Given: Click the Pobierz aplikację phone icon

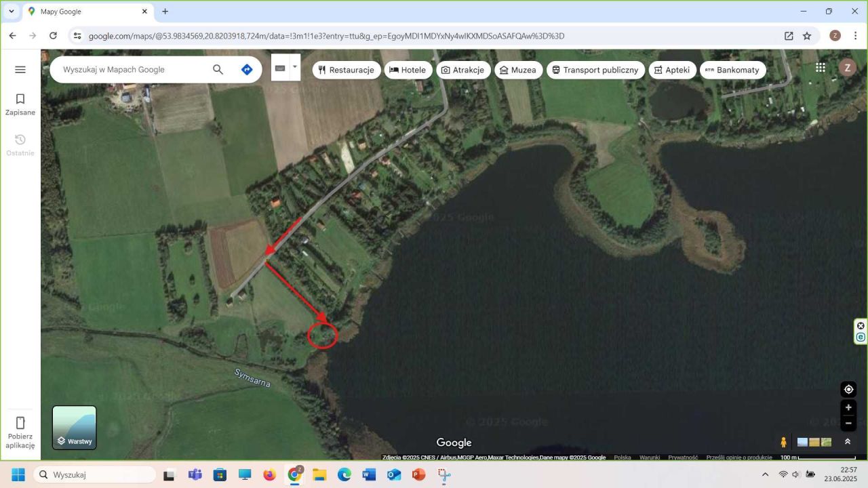Looking at the screenshot, I should [x=20, y=423].
